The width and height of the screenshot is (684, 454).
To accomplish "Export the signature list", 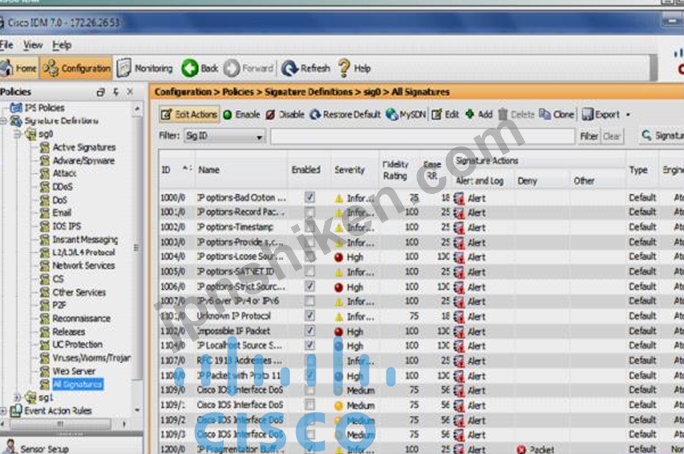I will pos(601,115).
